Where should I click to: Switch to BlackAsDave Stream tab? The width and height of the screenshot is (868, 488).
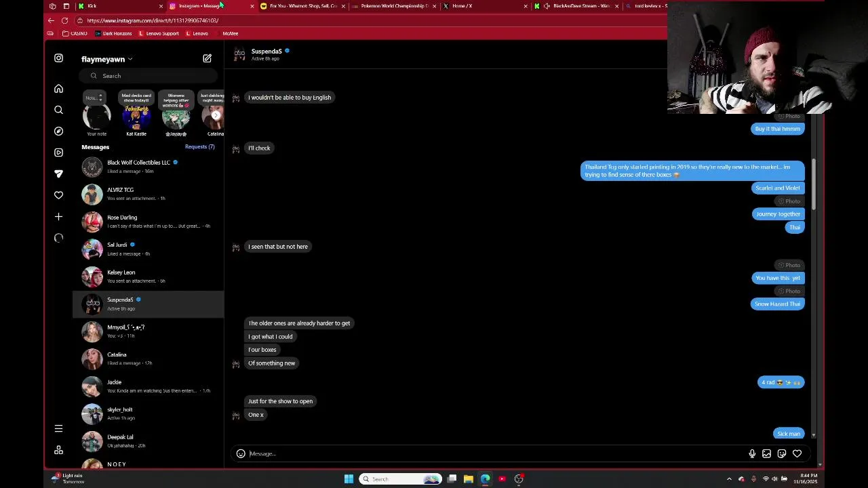[x=576, y=6]
